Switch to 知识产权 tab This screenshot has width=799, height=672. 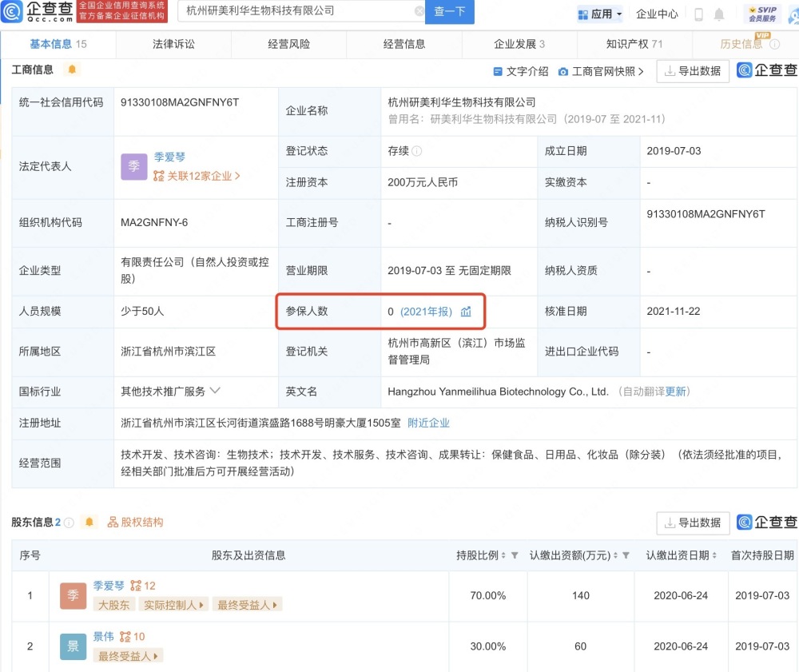click(634, 44)
